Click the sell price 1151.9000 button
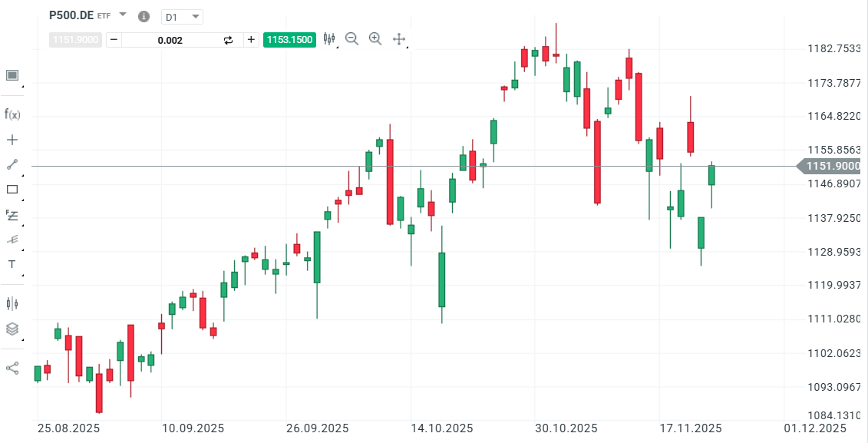 pos(75,40)
